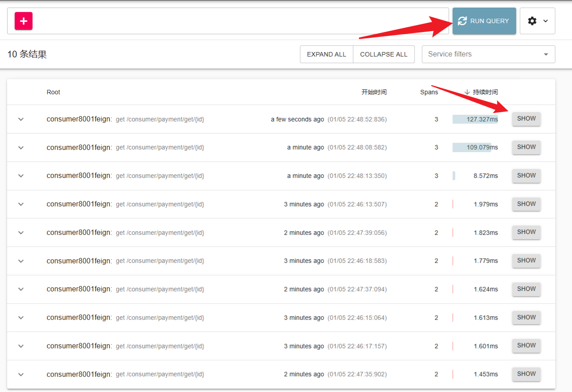Screen dimensions: 572x392
Task: Open the settings gear dropdown
Action: (x=537, y=21)
